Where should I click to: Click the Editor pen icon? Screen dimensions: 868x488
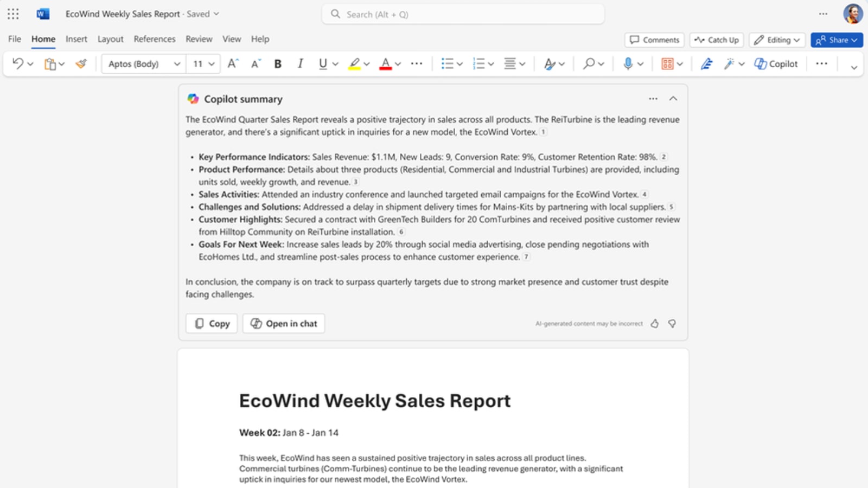[706, 63]
